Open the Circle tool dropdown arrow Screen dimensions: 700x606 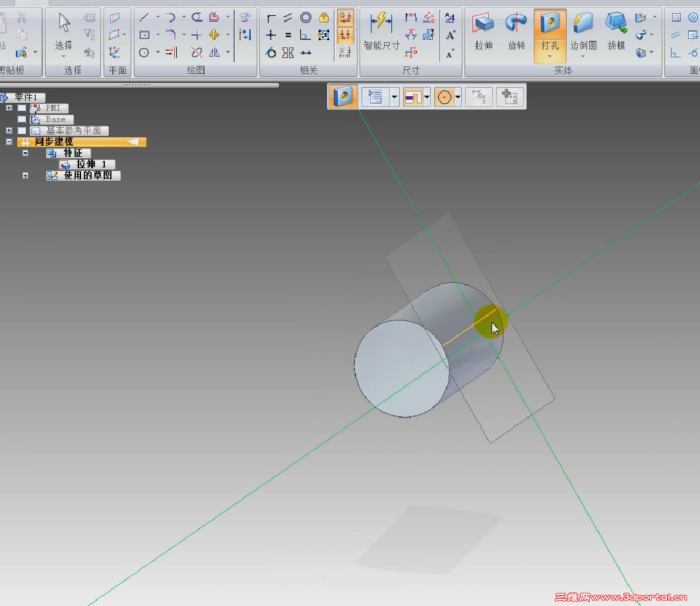pos(158,53)
